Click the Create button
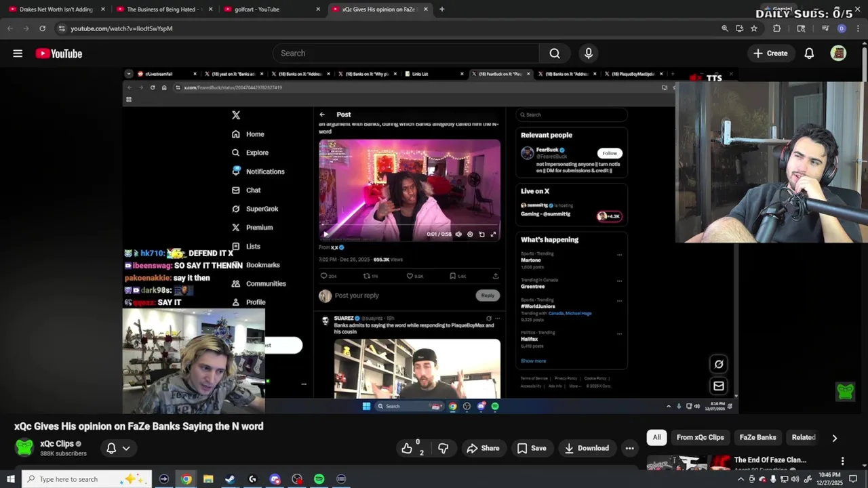868x488 pixels. [x=770, y=54]
